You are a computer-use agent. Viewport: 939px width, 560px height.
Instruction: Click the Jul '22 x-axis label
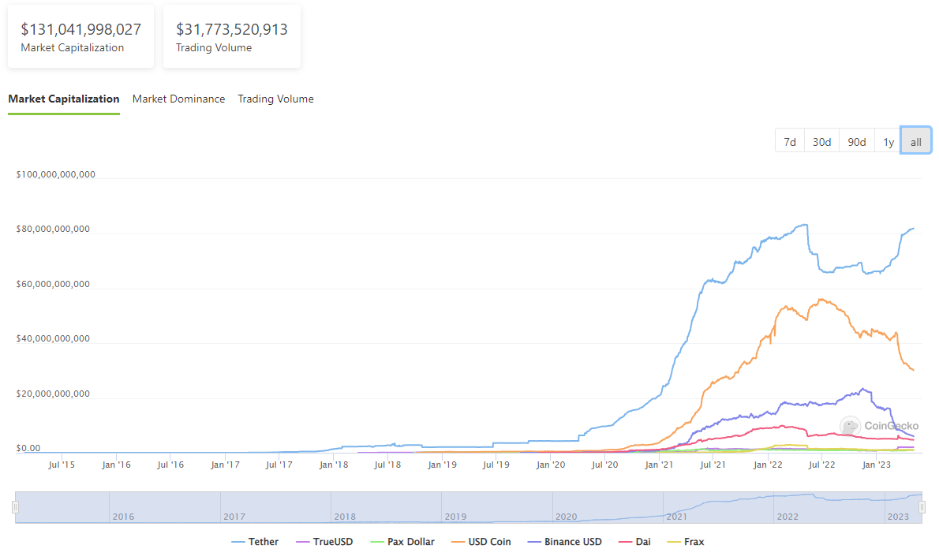click(x=821, y=465)
